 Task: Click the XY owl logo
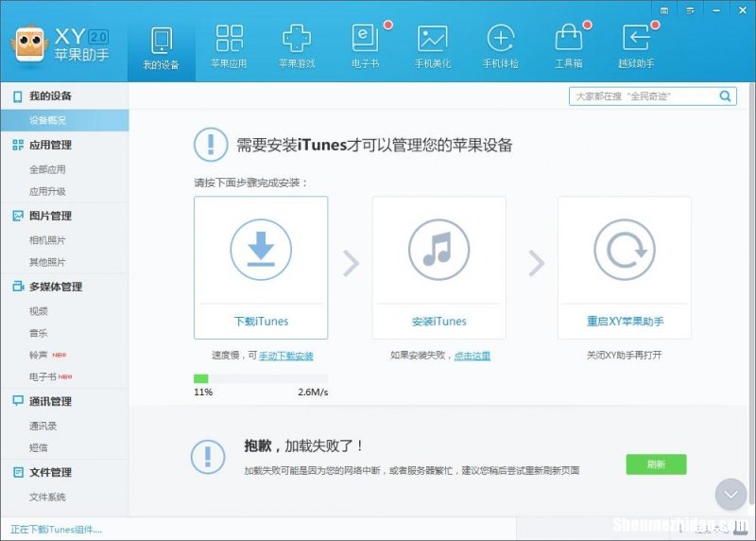pos(29,44)
